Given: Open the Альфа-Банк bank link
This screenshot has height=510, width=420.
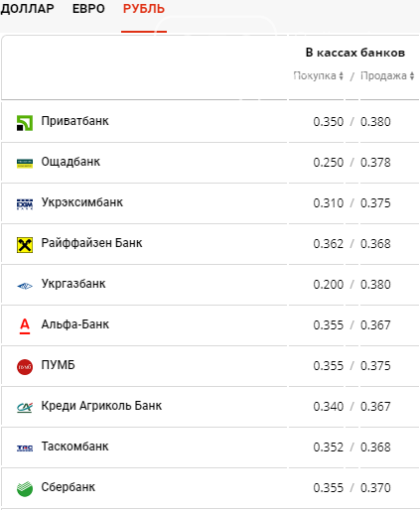Looking at the screenshot, I should tap(75, 324).
